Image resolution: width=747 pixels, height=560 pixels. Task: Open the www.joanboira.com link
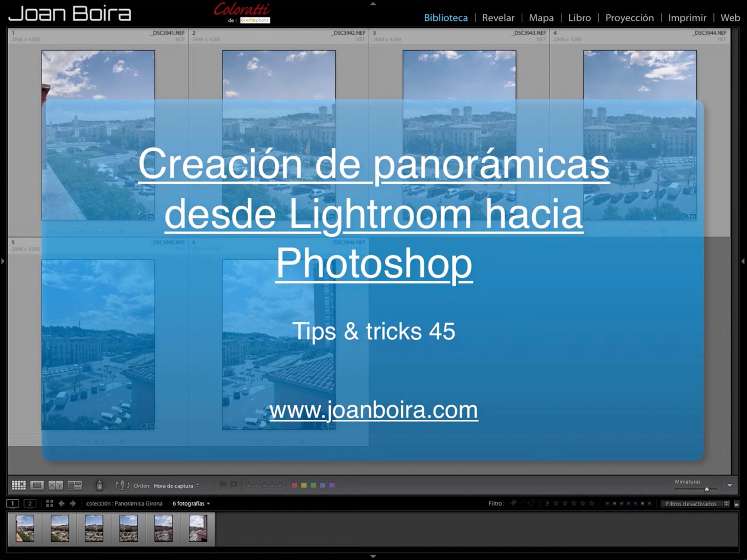pyautogui.click(x=373, y=410)
